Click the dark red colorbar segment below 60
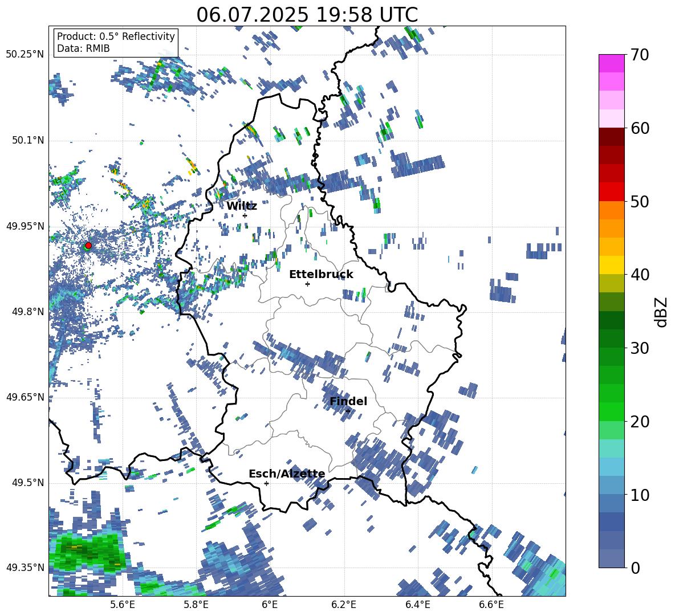 611,136
